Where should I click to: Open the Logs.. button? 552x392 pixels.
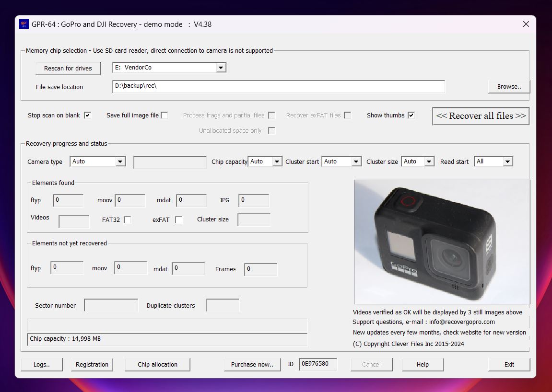click(42, 365)
